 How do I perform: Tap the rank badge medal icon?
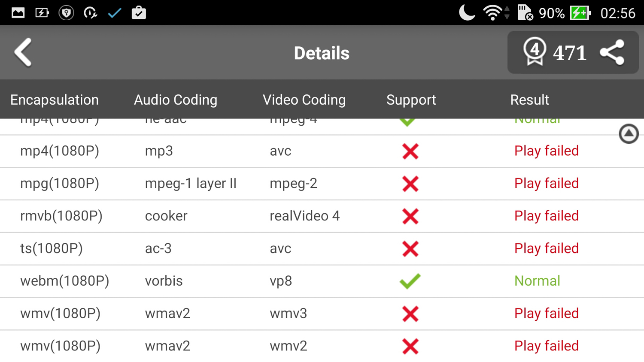coord(535,51)
